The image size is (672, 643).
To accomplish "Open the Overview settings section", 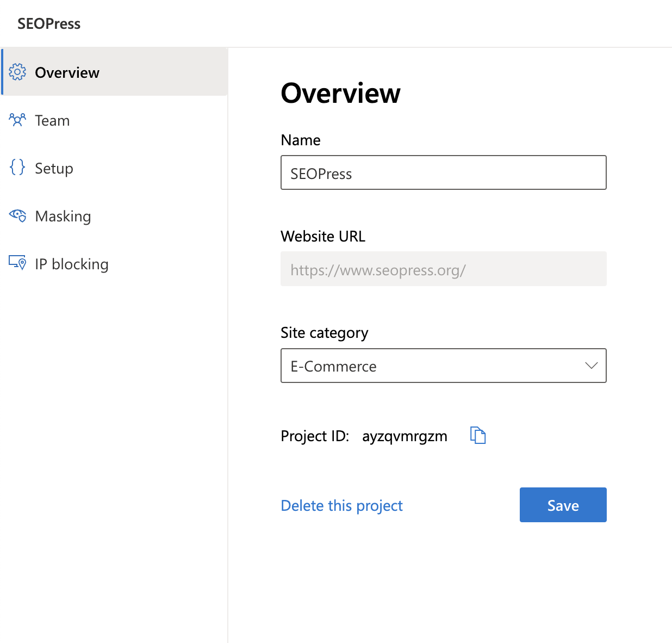I will 115,72.
